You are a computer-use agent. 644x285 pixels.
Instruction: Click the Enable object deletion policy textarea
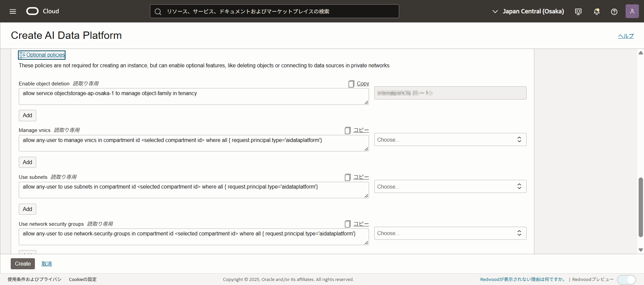[194, 96]
